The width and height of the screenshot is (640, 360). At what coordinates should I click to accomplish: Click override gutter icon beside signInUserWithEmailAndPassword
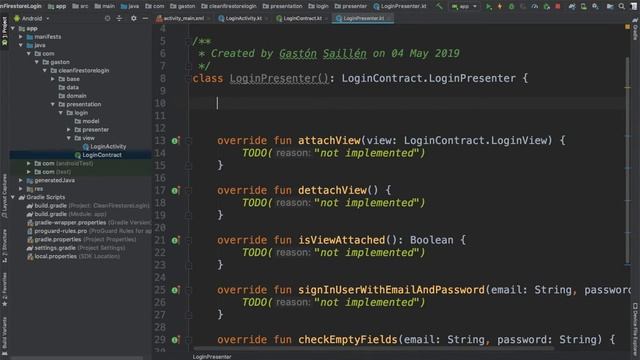(x=175, y=290)
